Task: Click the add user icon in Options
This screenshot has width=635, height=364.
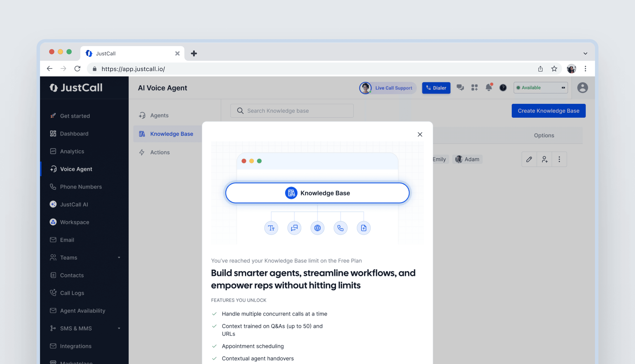Action: (544, 159)
